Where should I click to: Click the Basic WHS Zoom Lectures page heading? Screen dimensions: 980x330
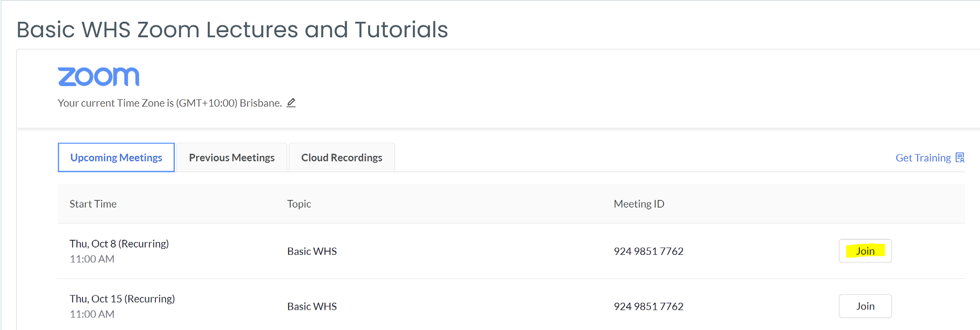[x=232, y=29]
